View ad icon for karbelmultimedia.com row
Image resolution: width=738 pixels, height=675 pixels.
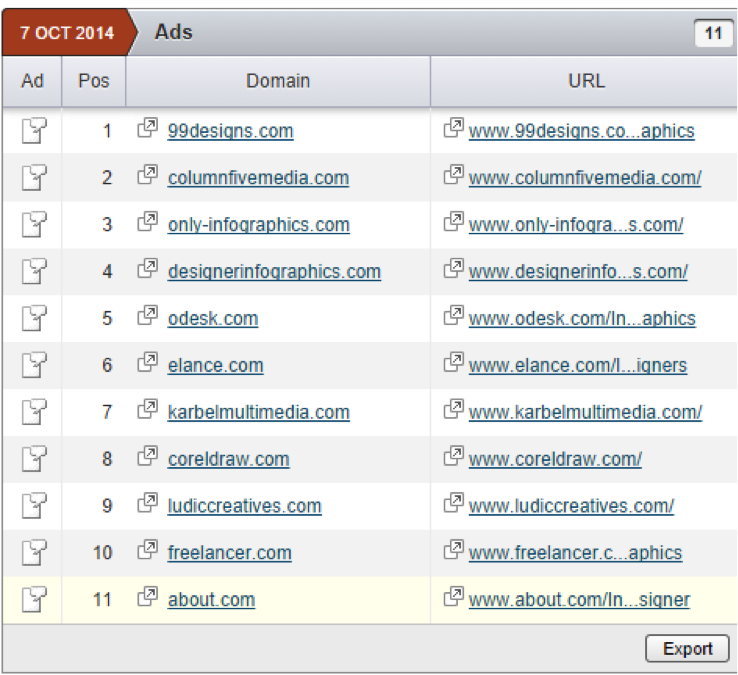pyautogui.click(x=34, y=412)
